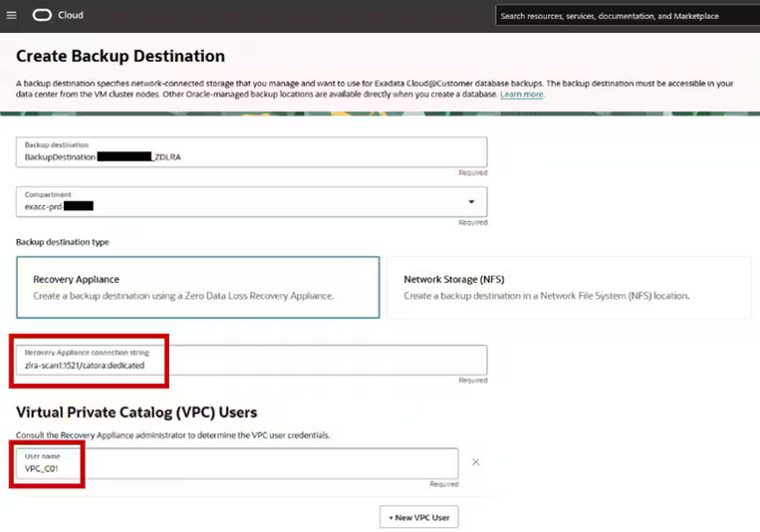
Task: Add a new VPC user
Action: point(418,517)
